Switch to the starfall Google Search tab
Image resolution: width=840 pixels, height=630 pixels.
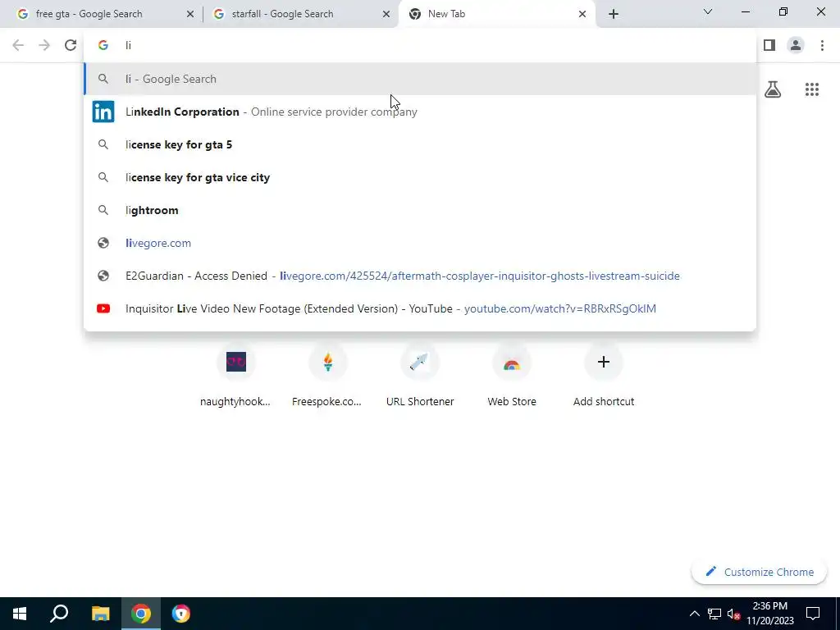pyautogui.click(x=301, y=14)
